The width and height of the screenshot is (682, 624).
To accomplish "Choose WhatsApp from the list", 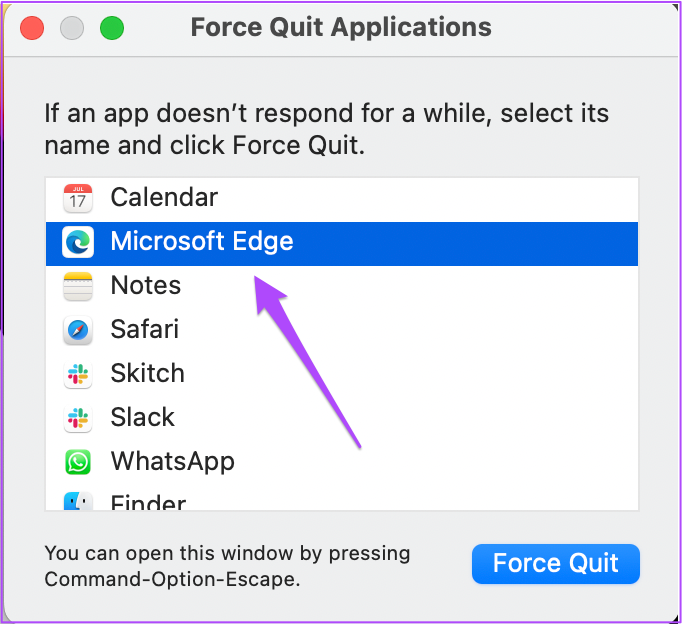I will point(342,462).
